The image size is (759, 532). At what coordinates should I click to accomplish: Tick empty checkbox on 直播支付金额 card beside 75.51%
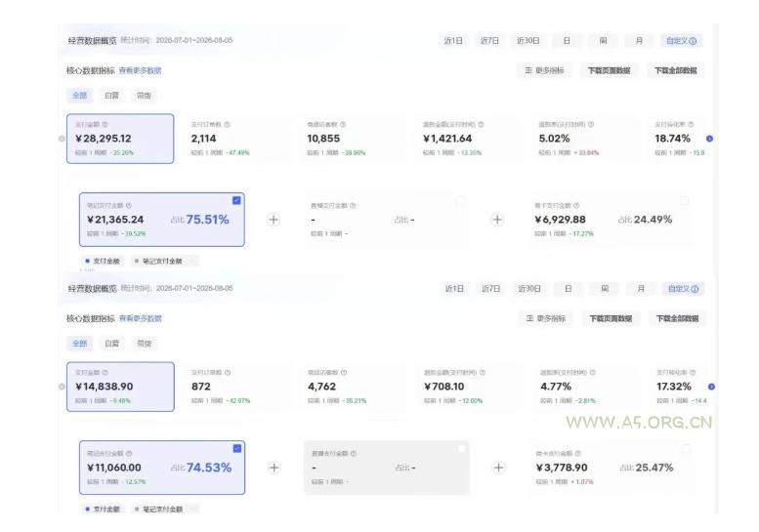tap(460, 200)
